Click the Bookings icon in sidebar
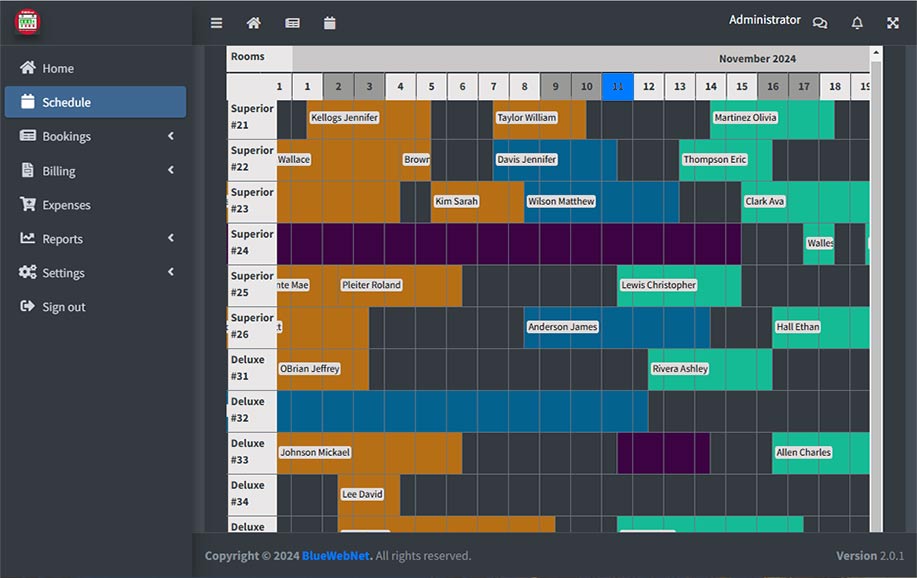The image size is (917, 578). (27, 136)
